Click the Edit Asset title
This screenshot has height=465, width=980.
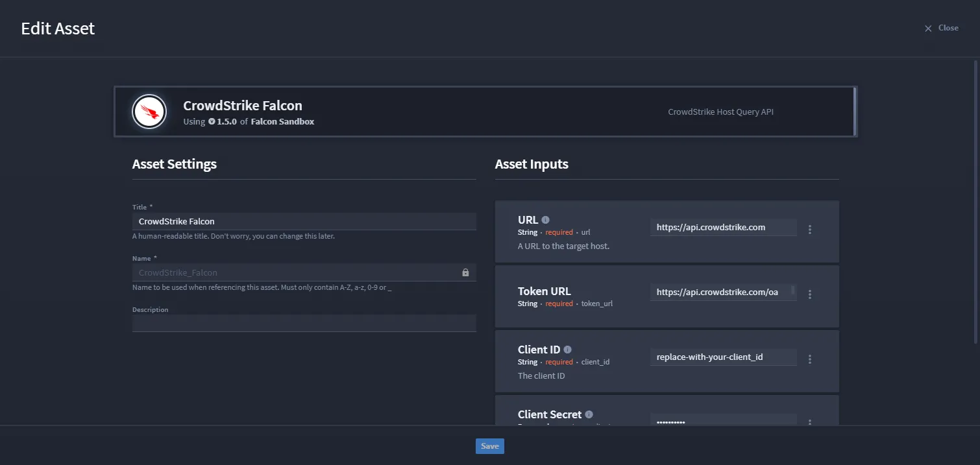[x=58, y=29]
